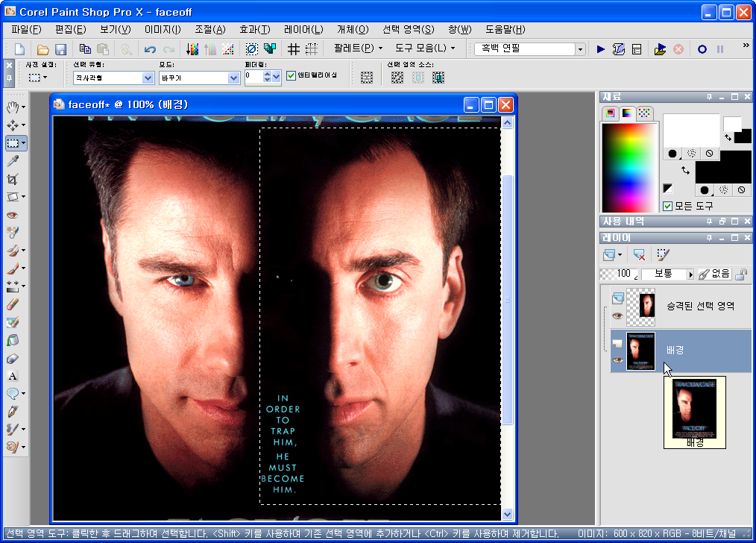
Task: Open the 편집 menu
Action: click(x=70, y=29)
